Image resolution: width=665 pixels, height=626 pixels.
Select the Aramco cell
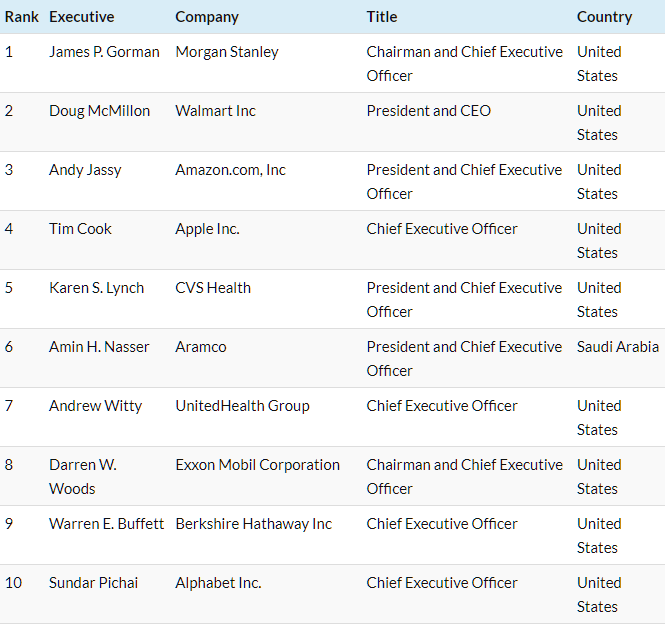(x=201, y=347)
